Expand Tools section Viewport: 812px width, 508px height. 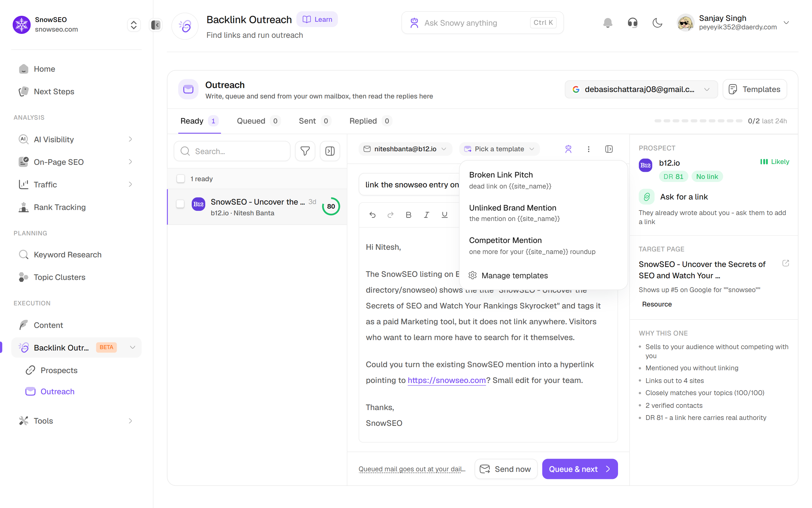click(x=131, y=421)
